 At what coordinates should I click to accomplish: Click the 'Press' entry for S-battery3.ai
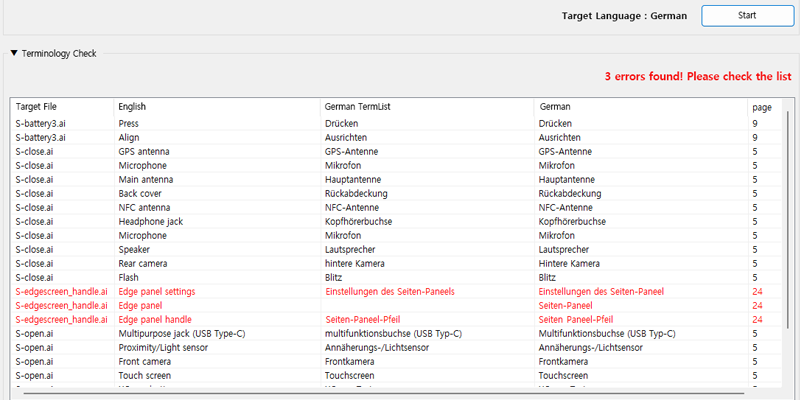(x=130, y=124)
